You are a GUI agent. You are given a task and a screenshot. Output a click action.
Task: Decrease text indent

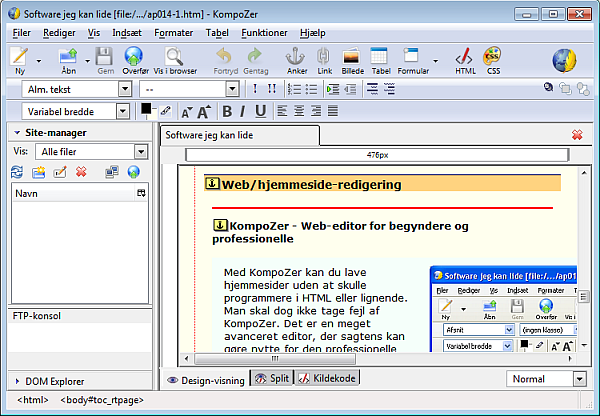pos(350,89)
